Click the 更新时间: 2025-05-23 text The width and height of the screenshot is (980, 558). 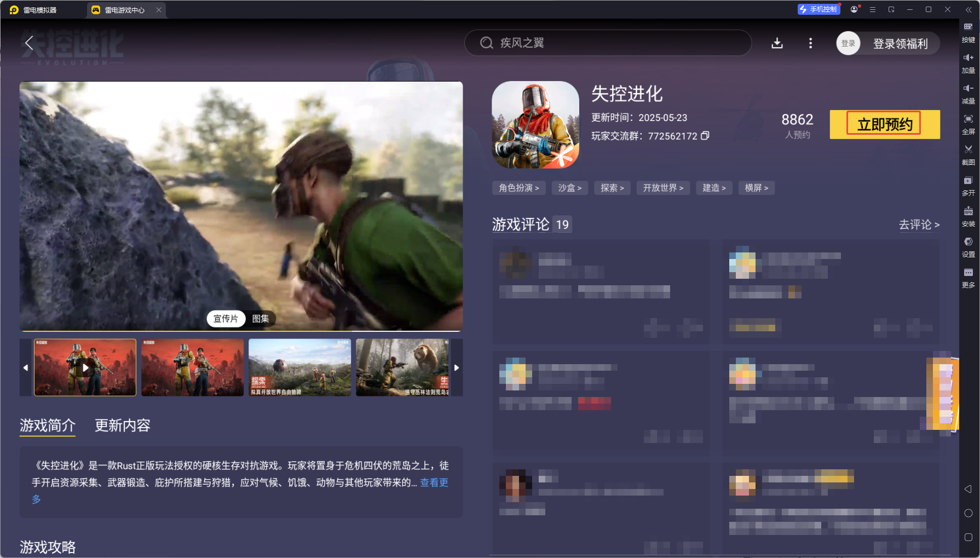(x=639, y=118)
